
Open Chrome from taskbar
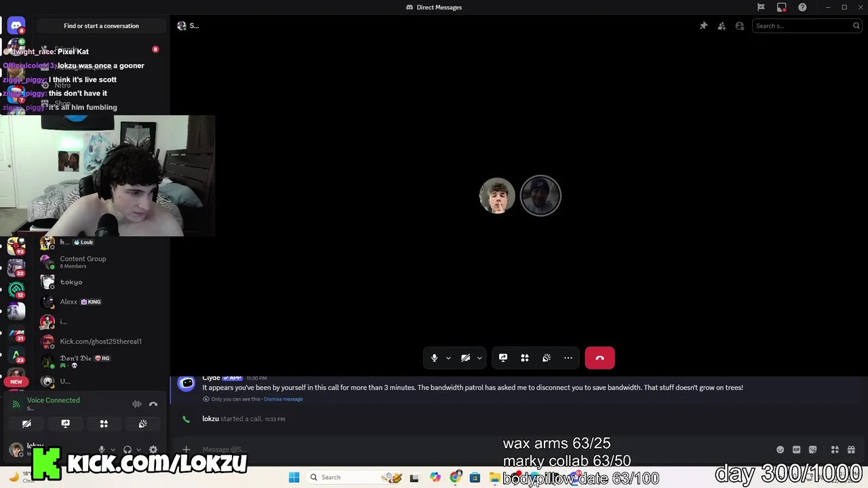456,477
